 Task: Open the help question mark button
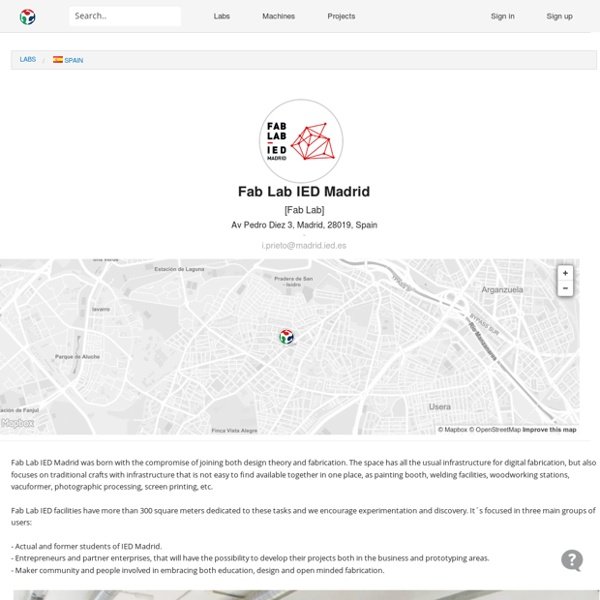point(571,560)
